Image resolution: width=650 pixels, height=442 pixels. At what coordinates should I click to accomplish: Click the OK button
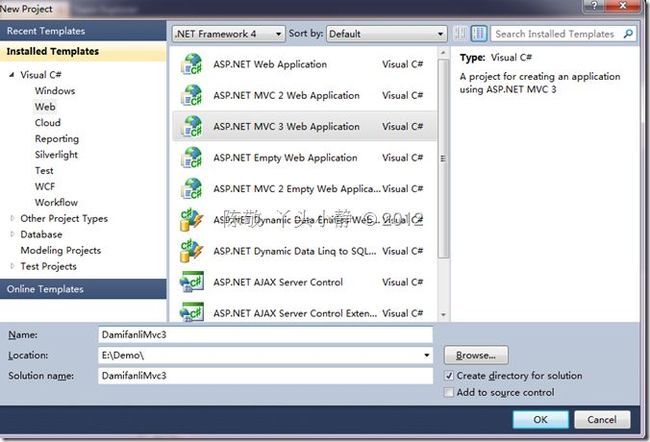click(x=540, y=420)
